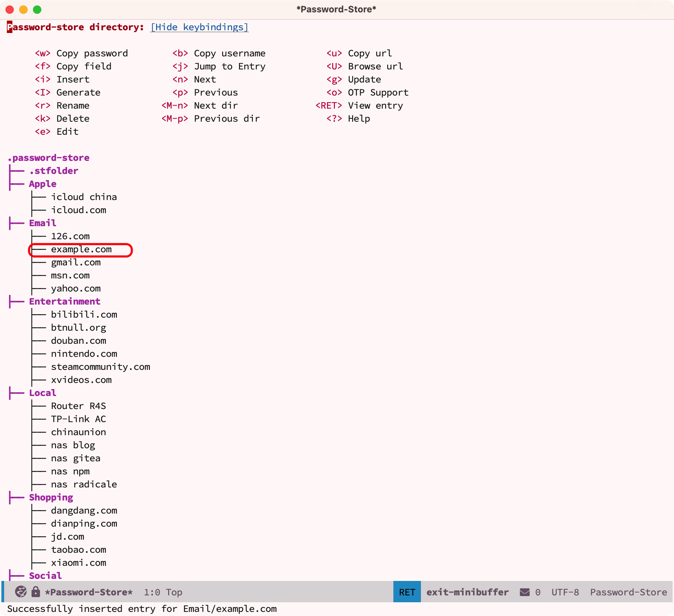
Task: Select icloud.com entry
Action: click(78, 210)
